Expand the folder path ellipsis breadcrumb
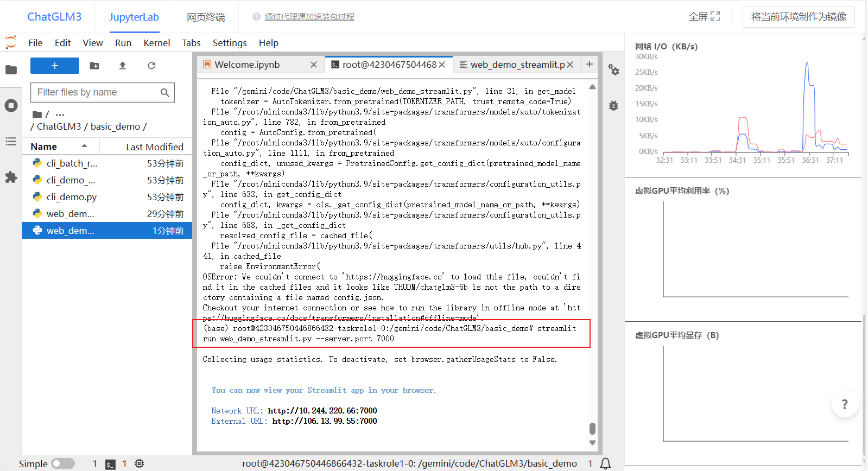The width and height of the screenshot is (868, 471). point(60,114)
